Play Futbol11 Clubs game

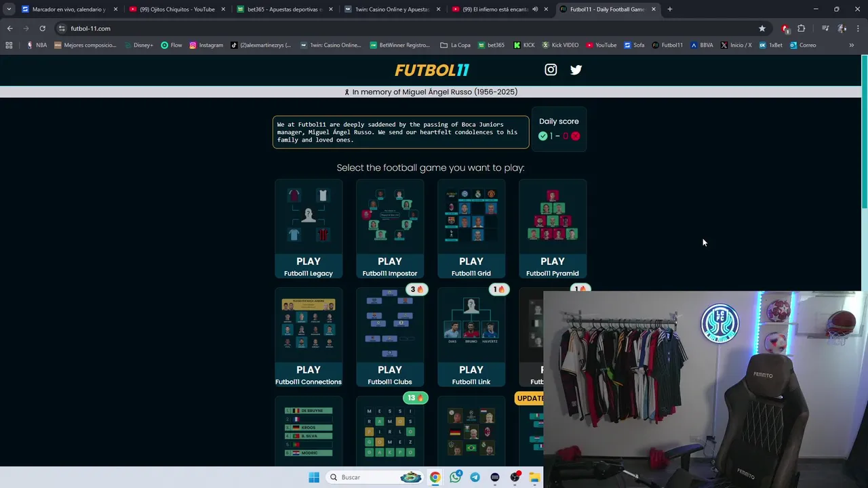390,338
